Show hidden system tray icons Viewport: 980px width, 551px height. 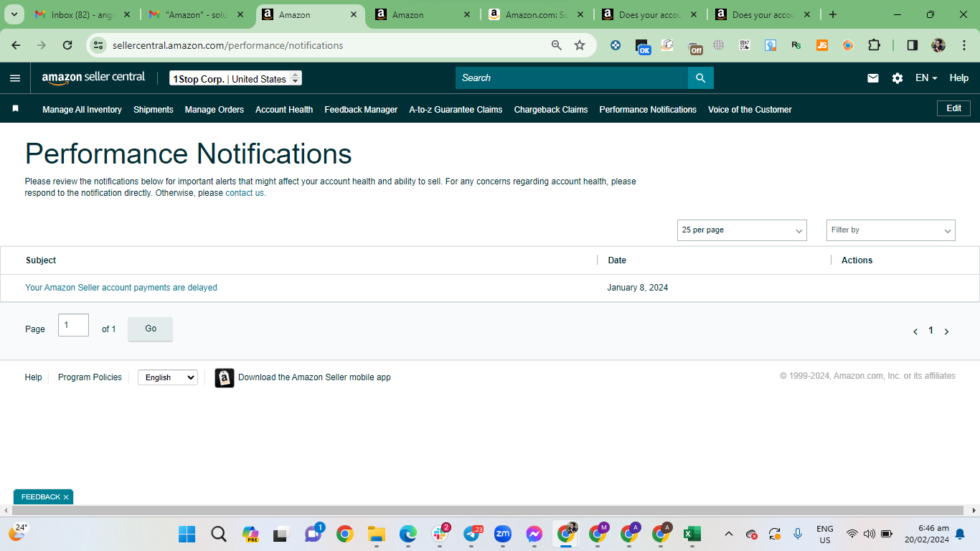click(729, 534)
